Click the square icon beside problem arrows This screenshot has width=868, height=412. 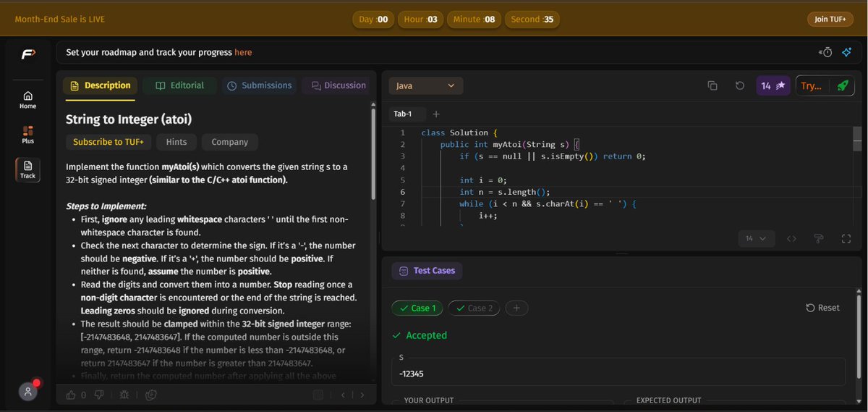(318, 395)
